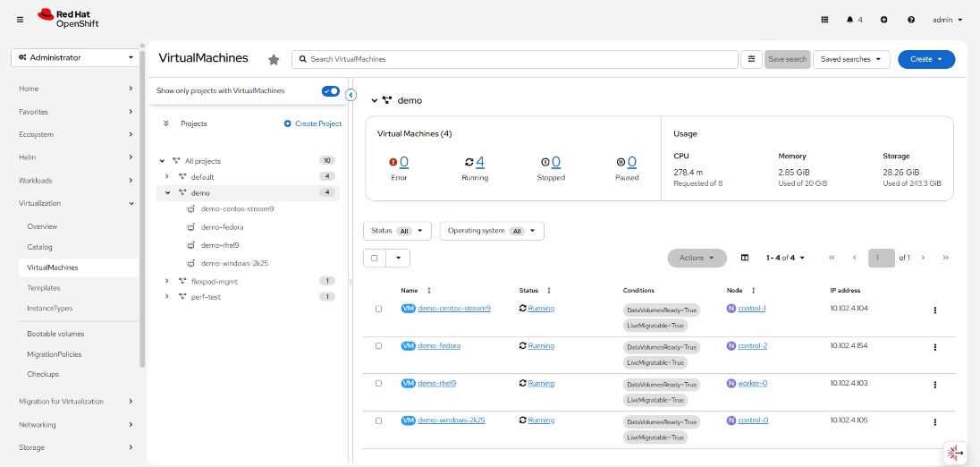Collapse the demo summary section header
Viewport: 980px width, 467px height.
[x=375, y=100]
